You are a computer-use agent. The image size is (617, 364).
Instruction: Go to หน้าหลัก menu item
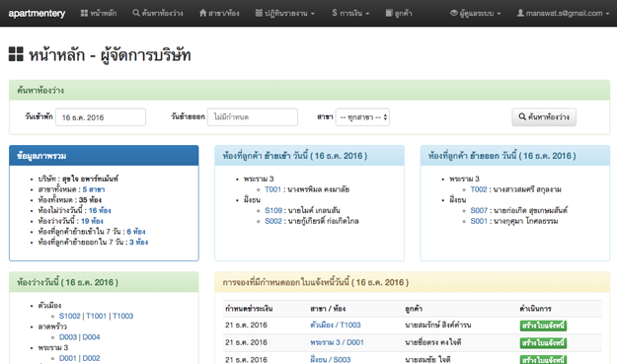[x=99, y=13]
